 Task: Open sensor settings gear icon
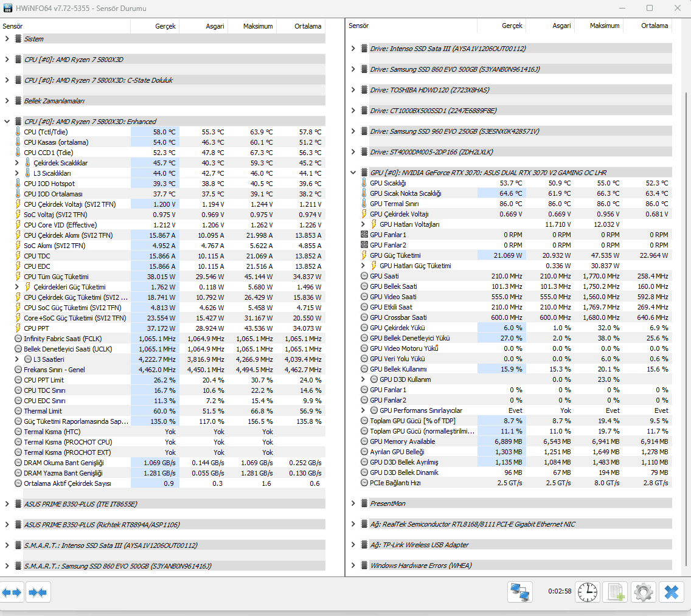[x=644, y=592]
